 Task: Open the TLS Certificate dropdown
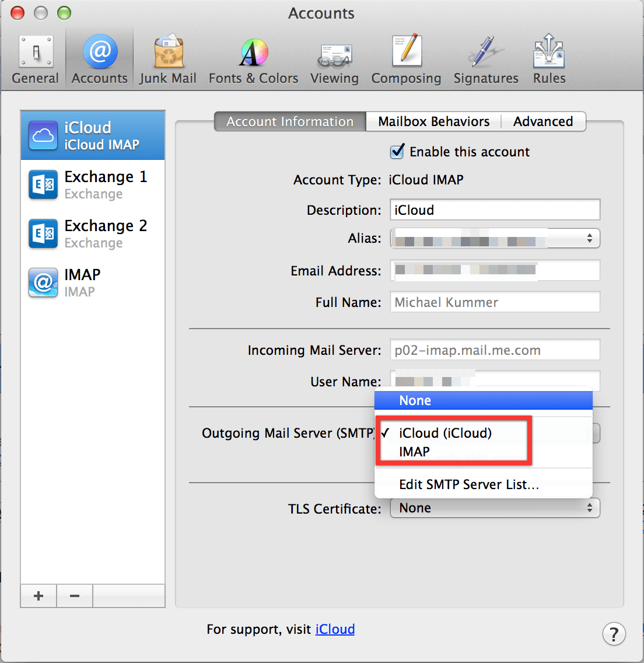[x=495, y=508]
